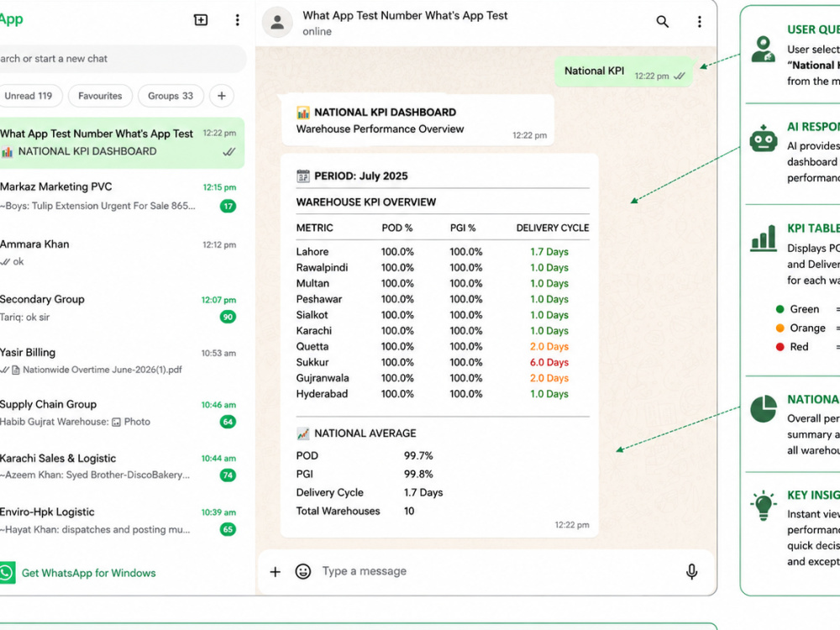Start a voice message with microphone icon
840x630 pixels.
pyautogui.click(x=691, y=571)
